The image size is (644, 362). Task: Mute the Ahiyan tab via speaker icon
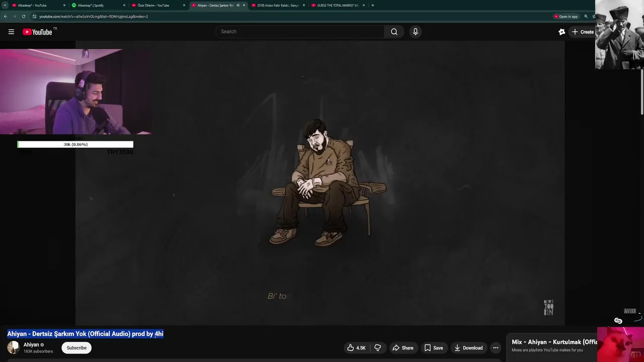[x=238, y=5]
